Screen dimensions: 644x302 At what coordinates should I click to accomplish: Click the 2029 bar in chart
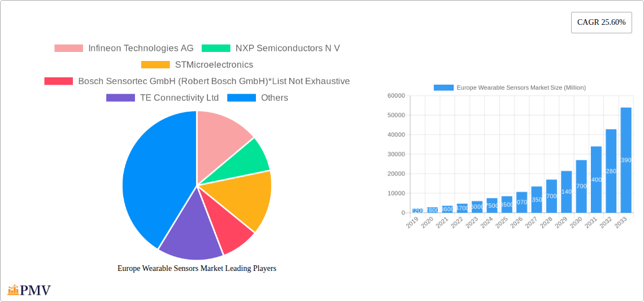click(x=567, y=191)
